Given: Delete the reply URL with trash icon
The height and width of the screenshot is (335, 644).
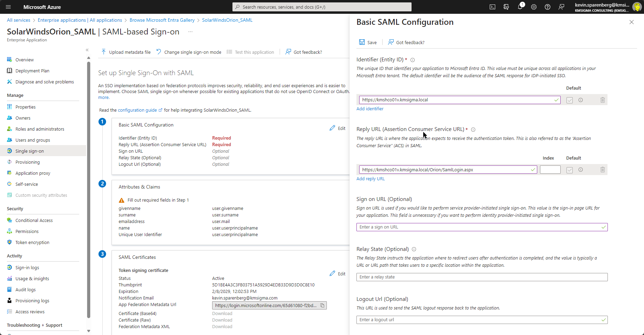Looking at the screenshot, I should click(x=602, y=170).
